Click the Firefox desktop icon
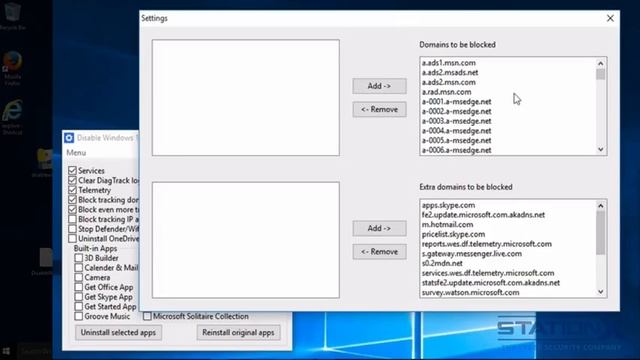 12,62
